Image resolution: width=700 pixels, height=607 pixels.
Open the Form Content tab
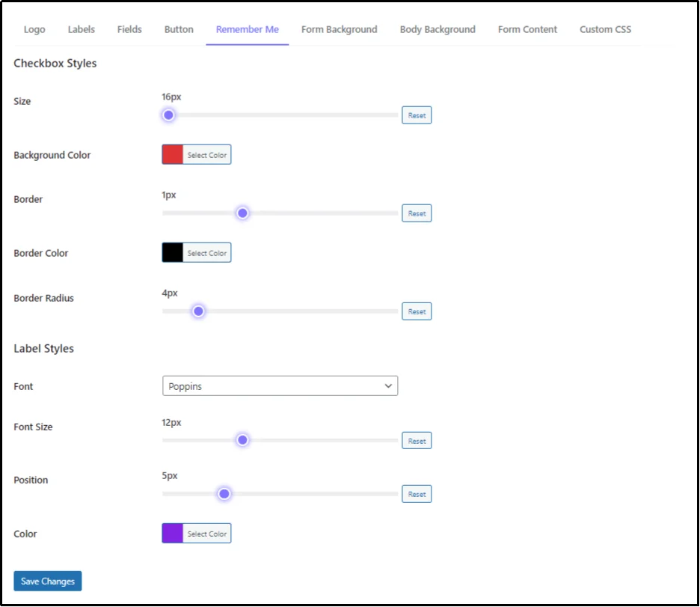pyautogui.click(x=527, y=29)
